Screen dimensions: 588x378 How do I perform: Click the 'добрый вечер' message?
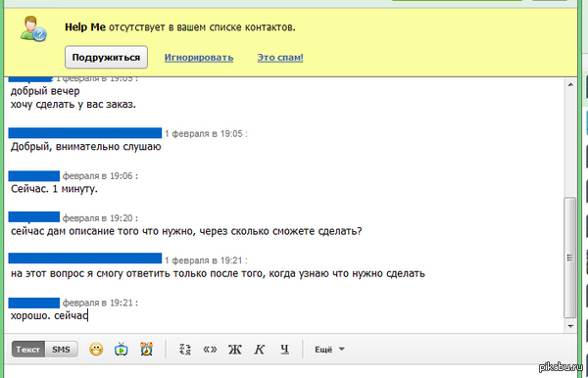(x=45, y=91)
